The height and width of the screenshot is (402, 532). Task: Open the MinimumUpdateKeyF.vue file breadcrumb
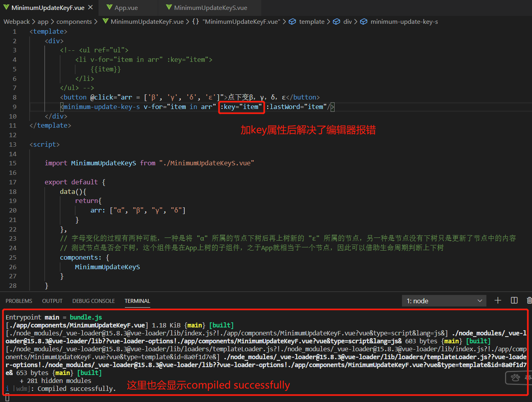tap(147, 21)
